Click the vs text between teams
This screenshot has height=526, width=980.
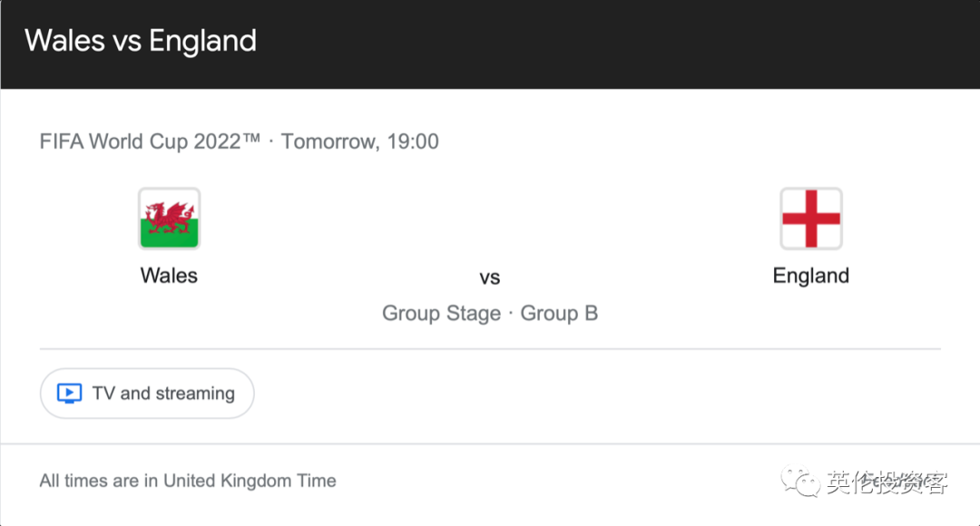490,278
